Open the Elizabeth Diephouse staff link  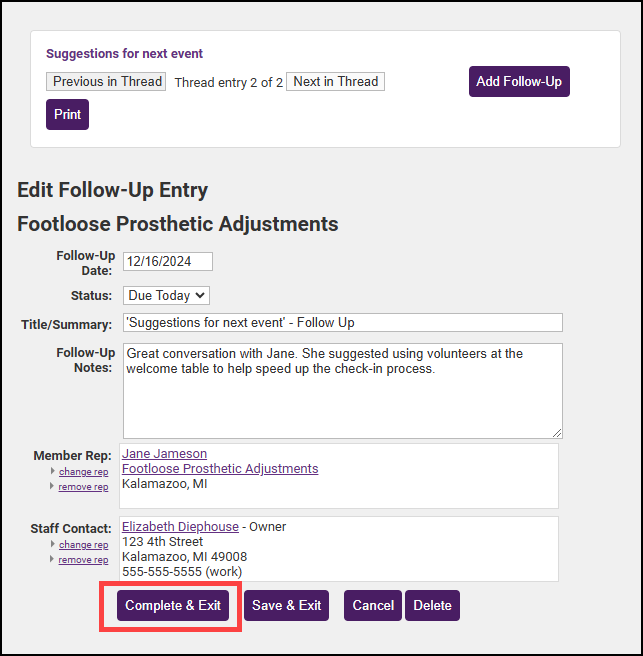point(180,526)
